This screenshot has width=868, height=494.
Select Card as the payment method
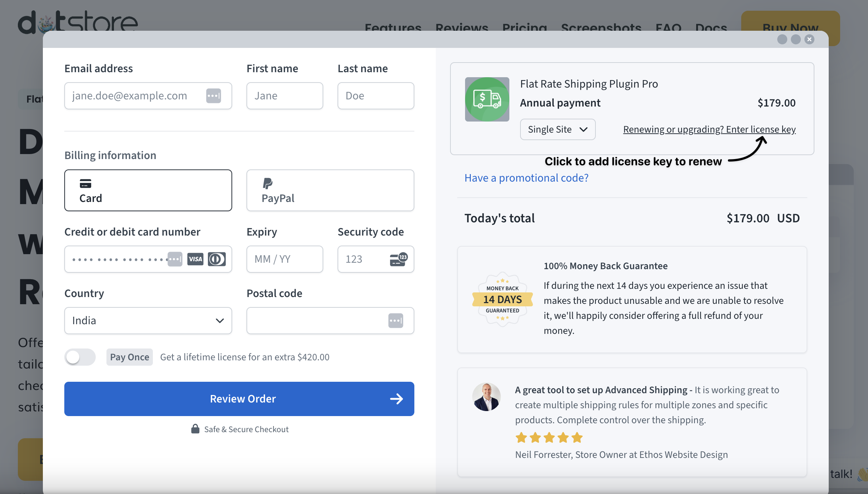coord(148,191)
